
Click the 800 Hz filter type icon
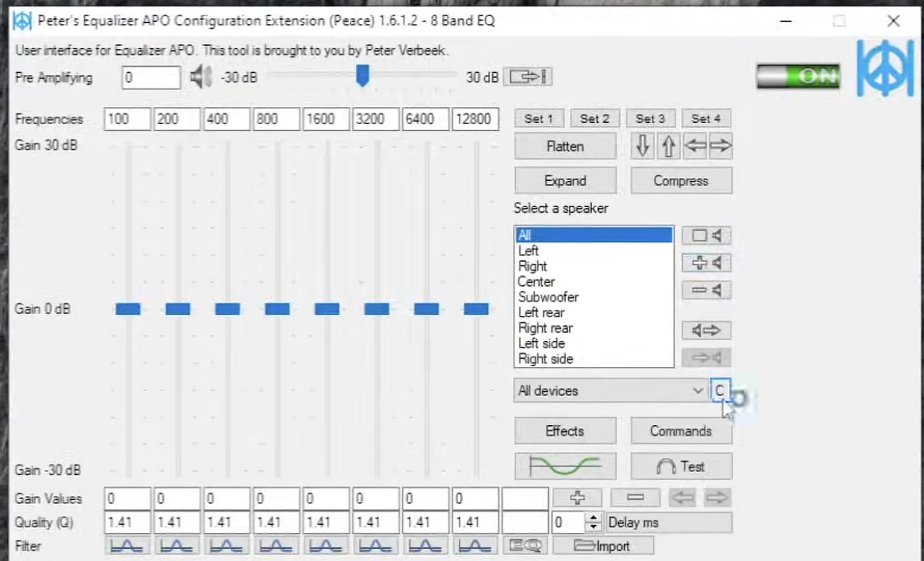coord(276,546)
